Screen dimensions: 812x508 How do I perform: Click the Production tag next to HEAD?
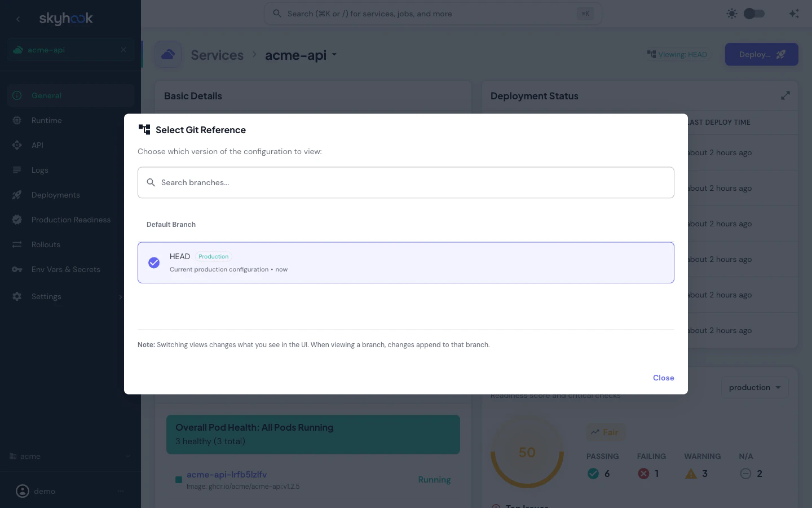pos(213,256)
